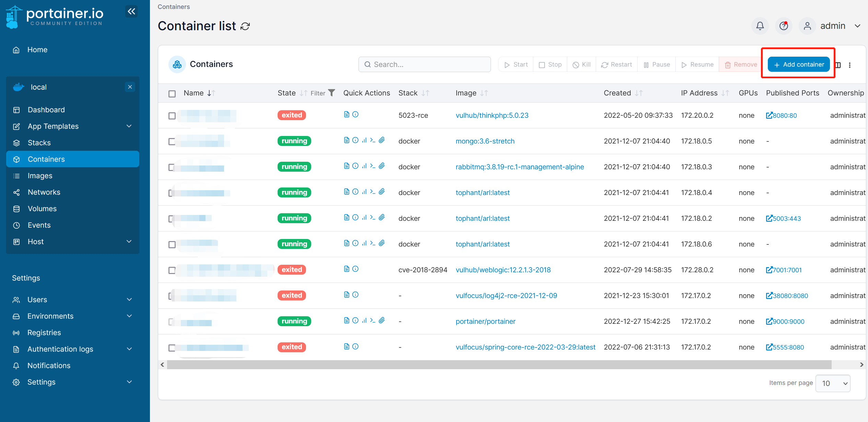Open logs icon for mongo:3.6-stretch container
Screen dimensions: 868x422
coord(347,140)
